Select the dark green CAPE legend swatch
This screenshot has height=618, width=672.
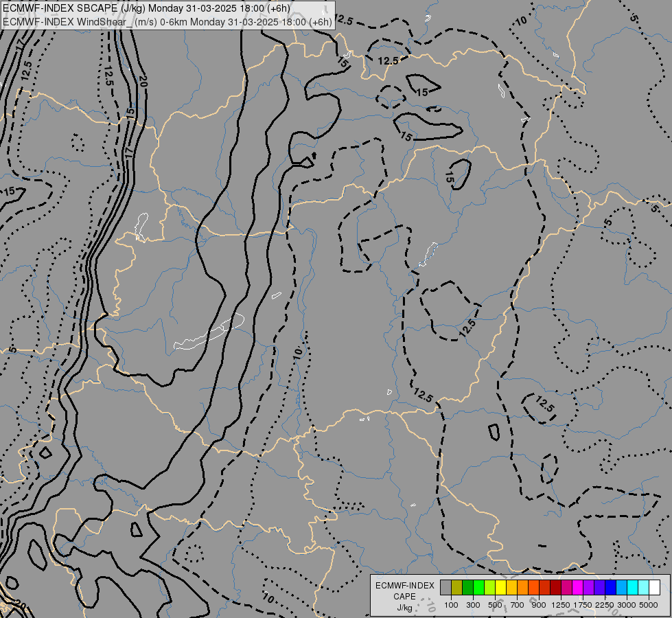coord(467,587)
